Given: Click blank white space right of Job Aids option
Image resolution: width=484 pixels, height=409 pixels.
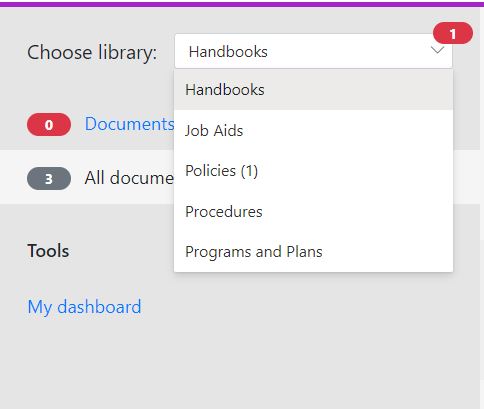Looking at the screenshot, I should click(x=347, y=130).
